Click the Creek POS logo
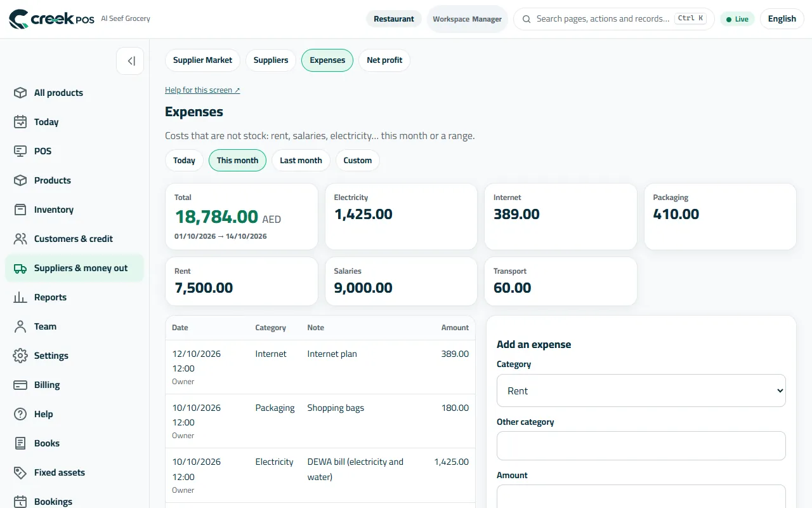The image size is (812, 508). point(51,19)
